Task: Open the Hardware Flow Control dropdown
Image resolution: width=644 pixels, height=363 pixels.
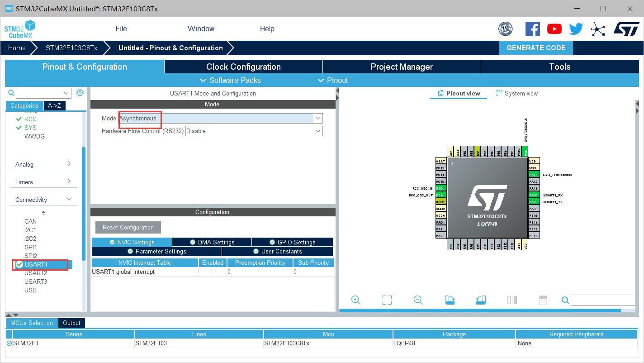Action: (254, 131)
